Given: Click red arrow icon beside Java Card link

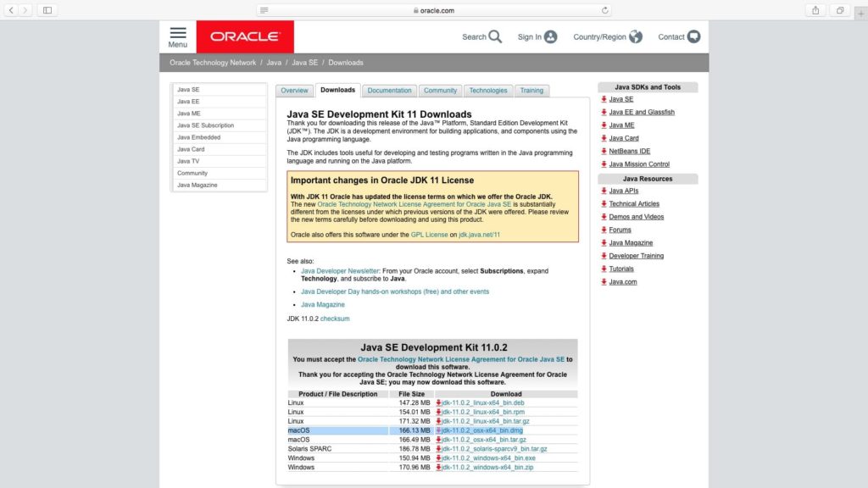Looking at the screenshot, I should pos(604,138).
